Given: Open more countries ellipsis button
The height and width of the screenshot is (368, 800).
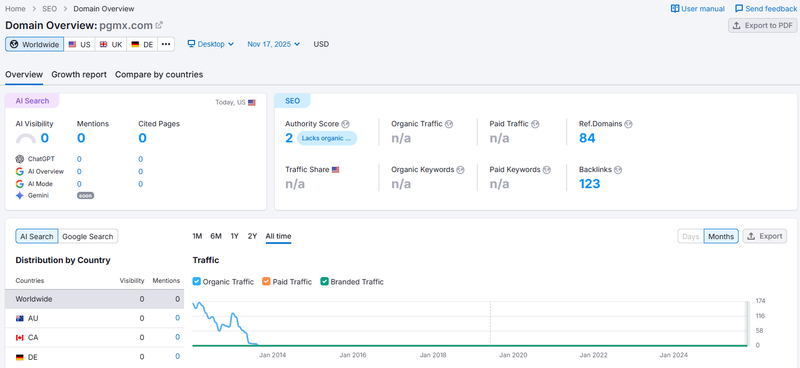Looking at the screenshot, I should pyautogui.click(x=166, y=44).
